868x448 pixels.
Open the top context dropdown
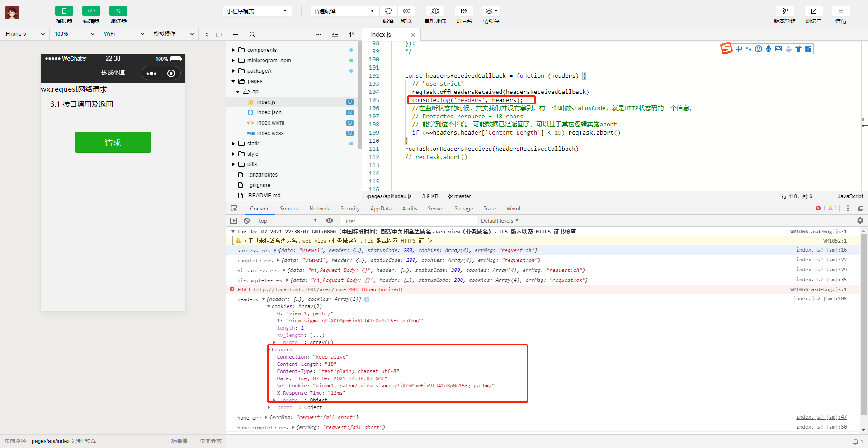tap(288, 221)
